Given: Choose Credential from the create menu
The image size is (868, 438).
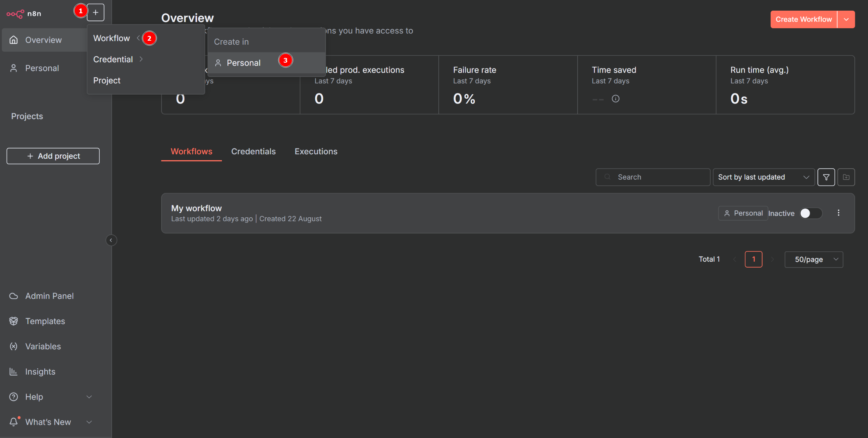Looking at the screenshot, I should click(x=113, y=59).
